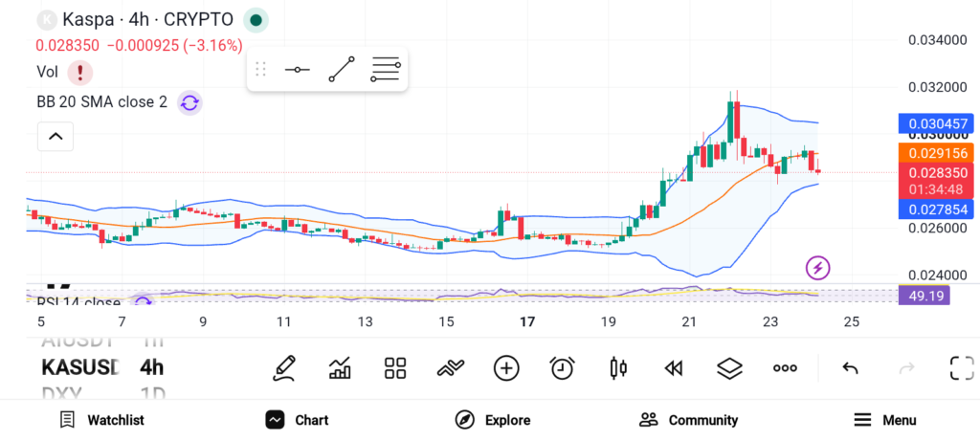
Task: Click the purple lightning bolt icon
Action: (x=817, y=268)
